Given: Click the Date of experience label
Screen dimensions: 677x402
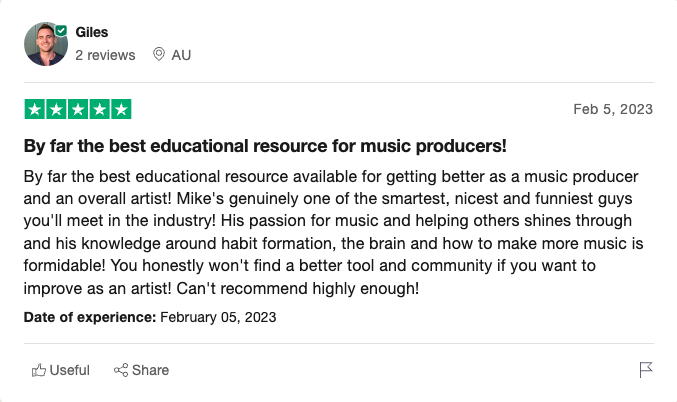Looking at the screenshot, I should (x=90, y=317).
